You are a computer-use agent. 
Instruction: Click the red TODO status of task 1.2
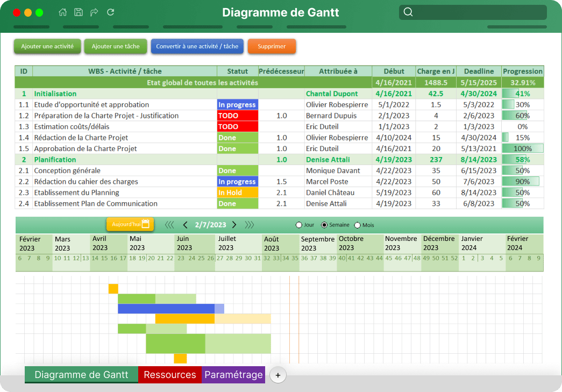pos(238,116)
